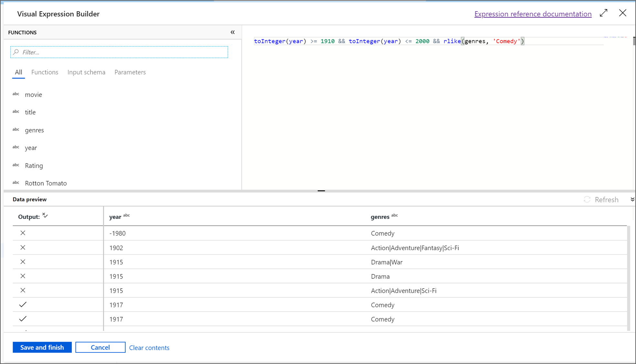Click the expand to fullscreen icon
This screenshot has width=636, height=364.
coord(605,14)
